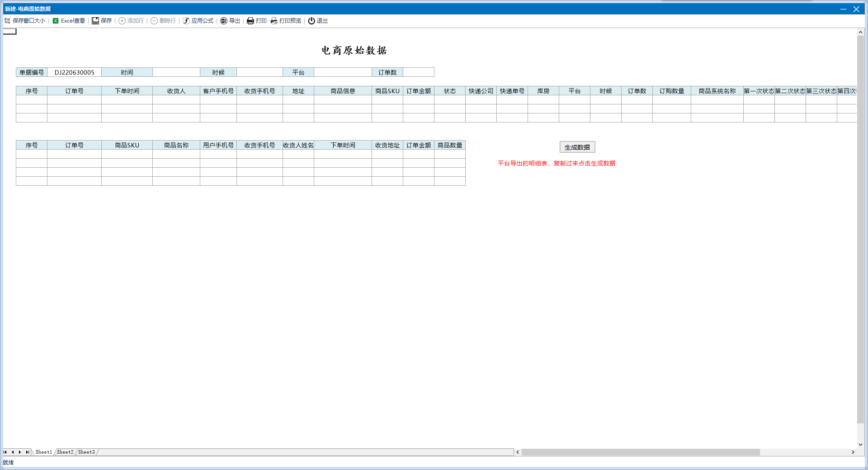Click the empty 平台 field in header row
This screenshot has width=868, height=470.
342,72
